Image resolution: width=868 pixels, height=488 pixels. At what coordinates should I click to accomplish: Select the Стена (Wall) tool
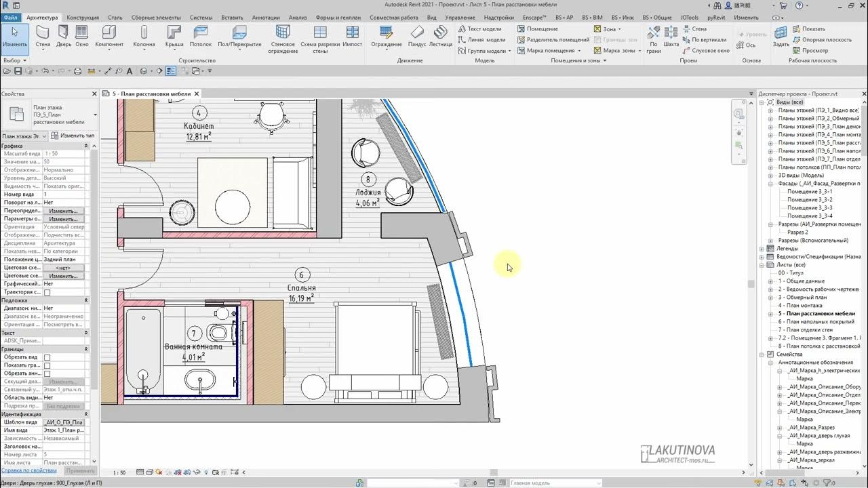coord(43,37)
